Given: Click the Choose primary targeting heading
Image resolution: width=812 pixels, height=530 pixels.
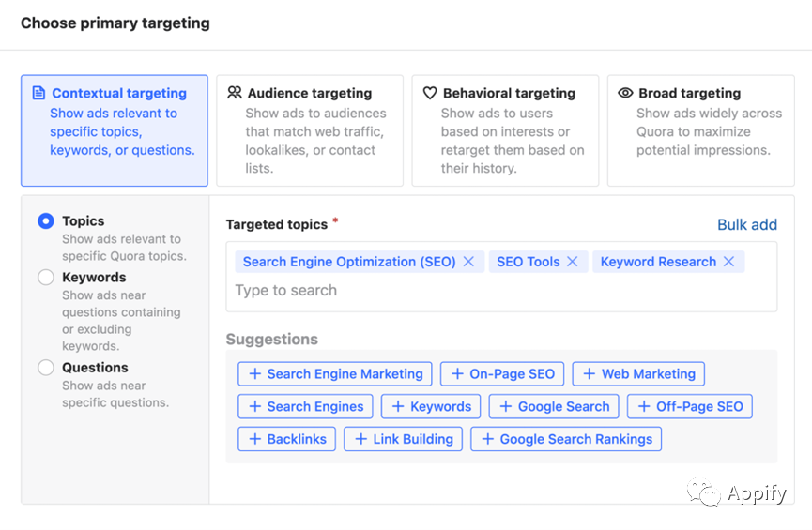Looking at the screenshot, I should point(115,23).
